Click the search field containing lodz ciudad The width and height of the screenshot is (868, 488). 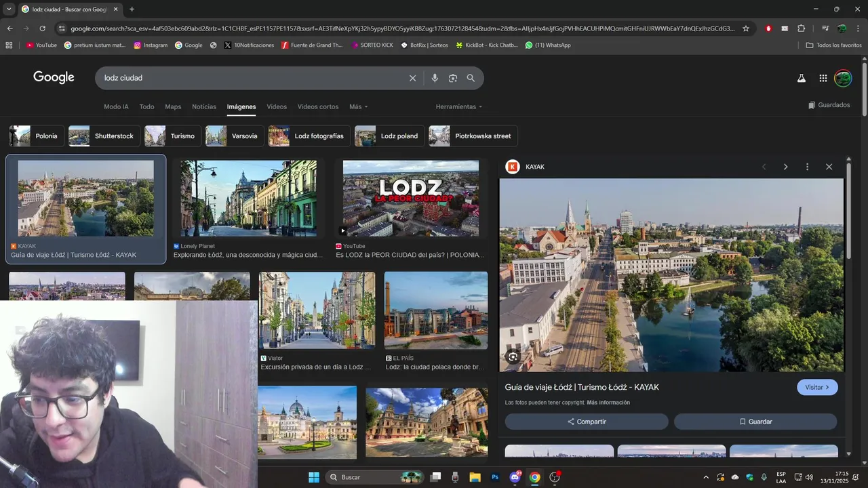[x=251, y=78]
